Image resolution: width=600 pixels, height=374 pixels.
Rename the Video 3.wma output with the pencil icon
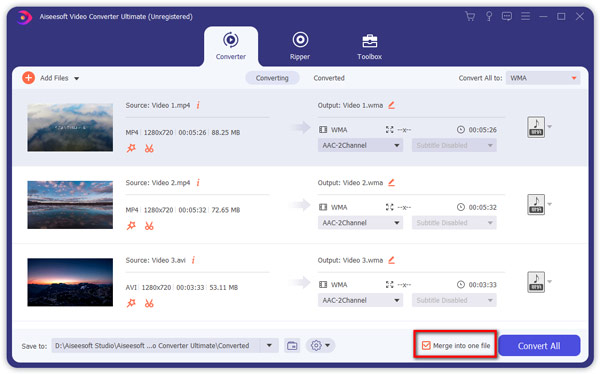click(x=391, y=260)
